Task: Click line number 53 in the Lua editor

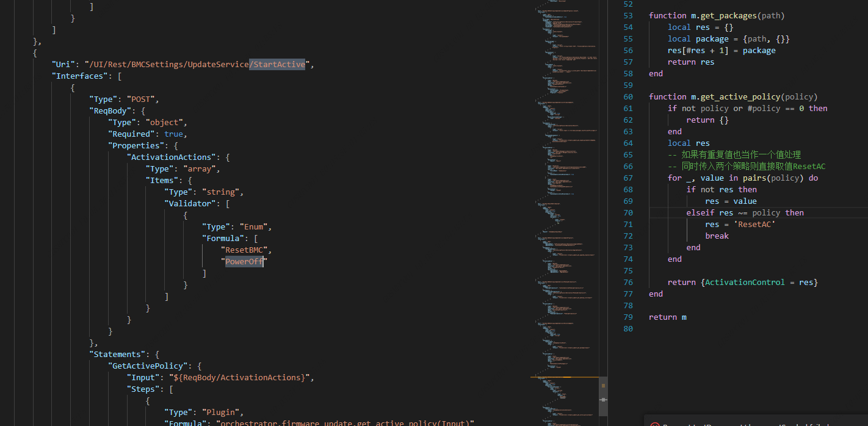Action: pos(628,15)
